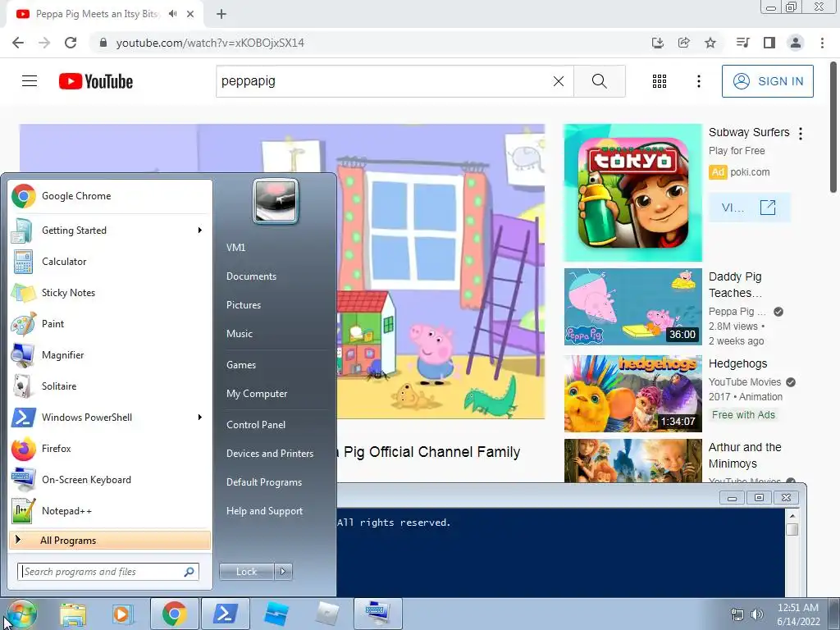Click the SIGN IN button

click(767, 81)
